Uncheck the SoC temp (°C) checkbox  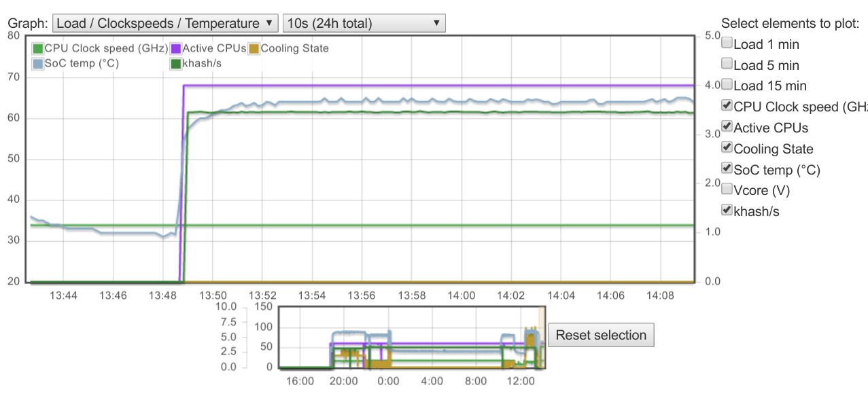tap(727, 168)
